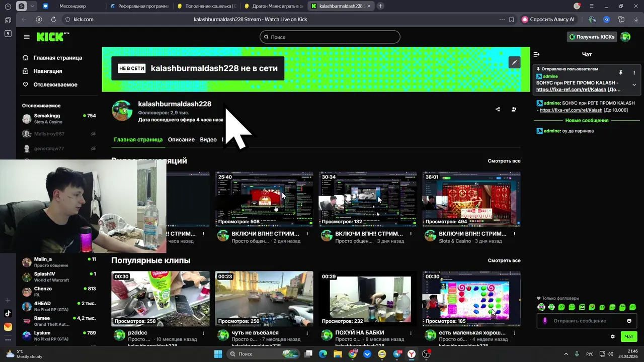This screenshot has width=644, height=362.
Task: Select the Главная страница channel tab
Action: click(138, 140)
